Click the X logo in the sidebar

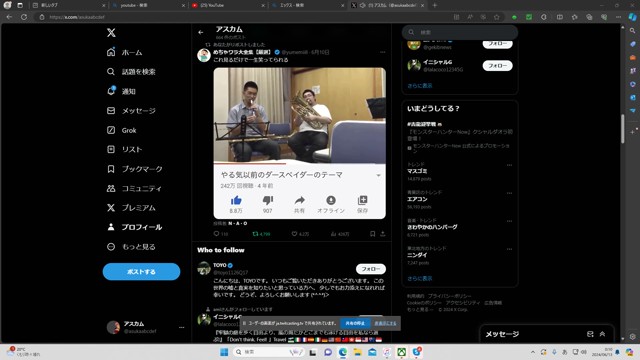click(x=111, y=33)
